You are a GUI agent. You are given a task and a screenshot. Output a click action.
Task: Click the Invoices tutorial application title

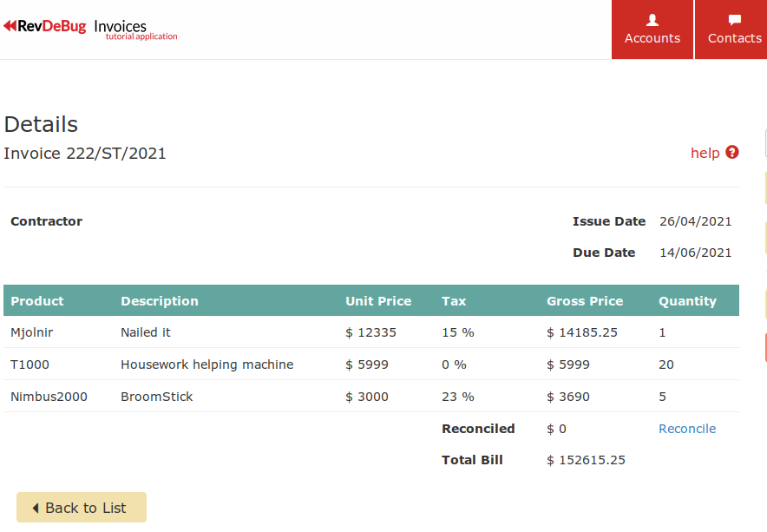pos(135,30)
